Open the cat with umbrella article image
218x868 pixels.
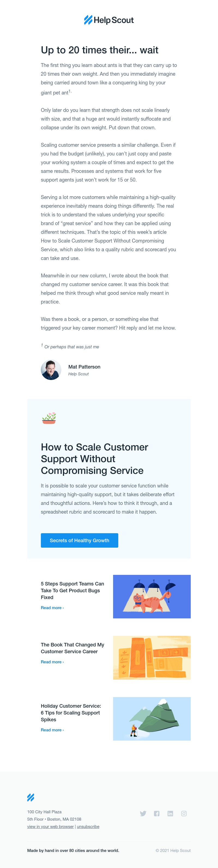click(x=152, y=596)
